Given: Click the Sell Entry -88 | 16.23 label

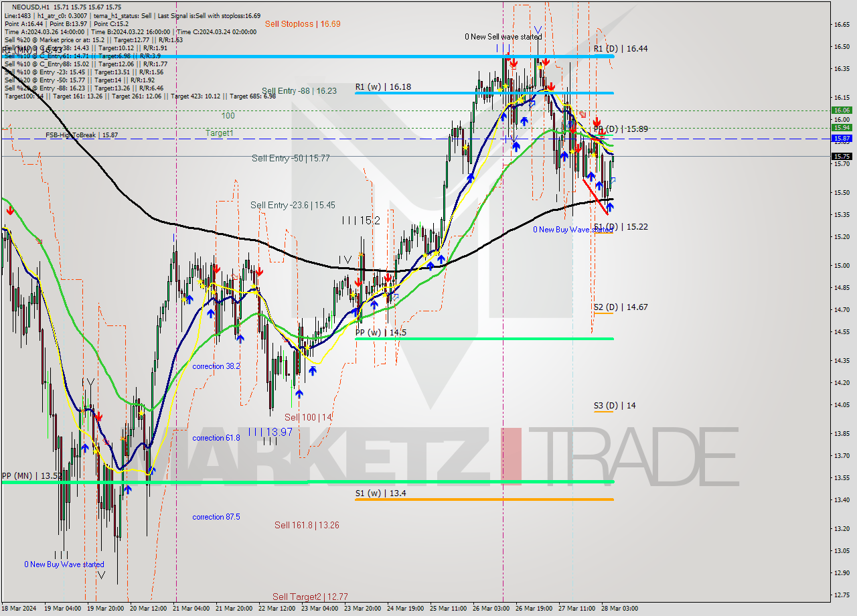Looking at the screenshot, I should click(x=299, y=91).
